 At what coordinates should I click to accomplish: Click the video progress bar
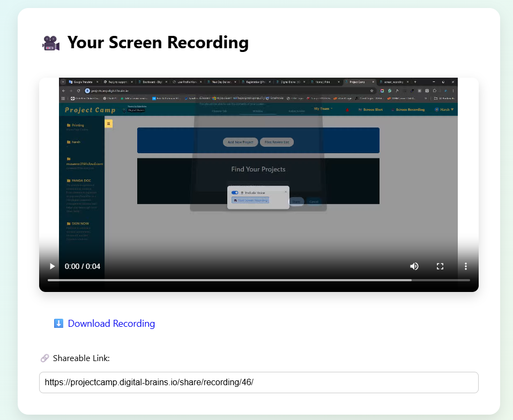point(259,280)
